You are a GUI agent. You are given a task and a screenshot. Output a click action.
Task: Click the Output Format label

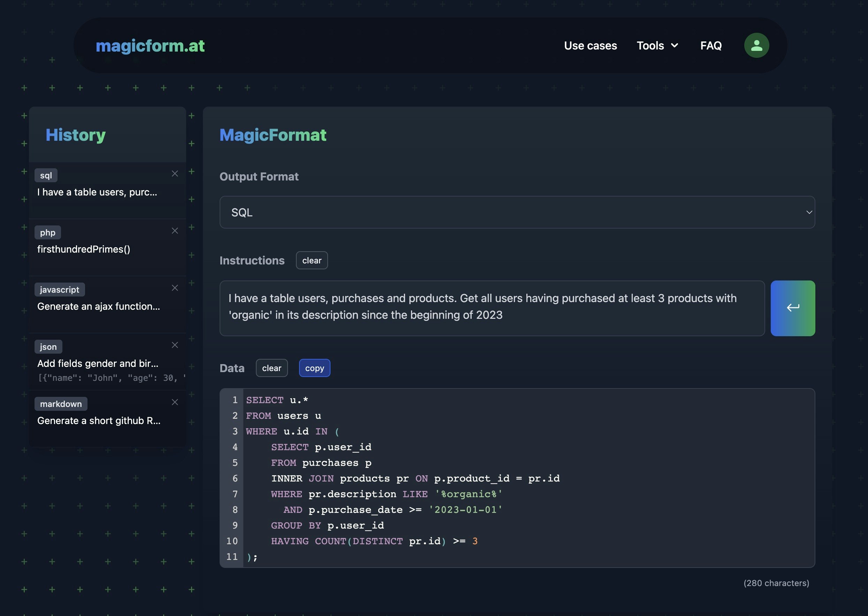pos(259,177)
